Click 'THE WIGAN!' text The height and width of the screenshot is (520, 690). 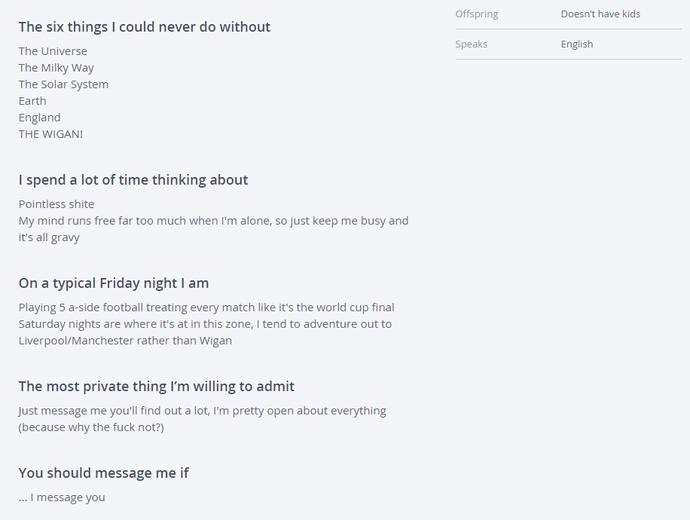click(51, 134)
